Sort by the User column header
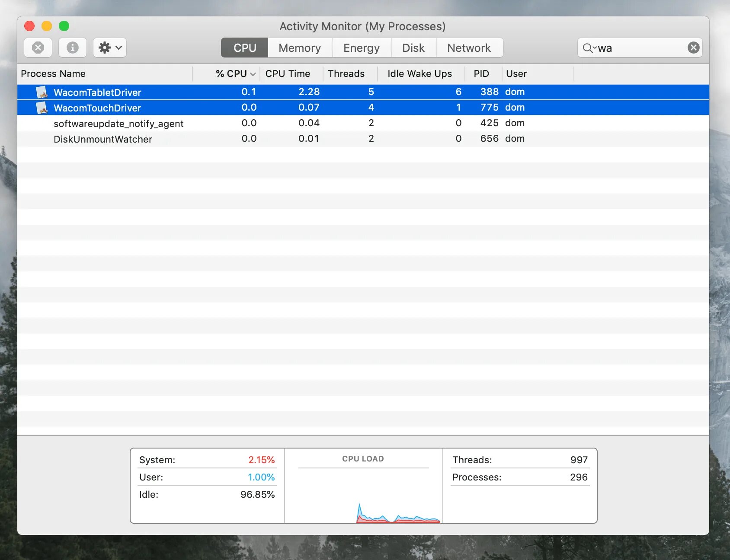This screenshot has width=730, height=560. [x=538, y=74]
